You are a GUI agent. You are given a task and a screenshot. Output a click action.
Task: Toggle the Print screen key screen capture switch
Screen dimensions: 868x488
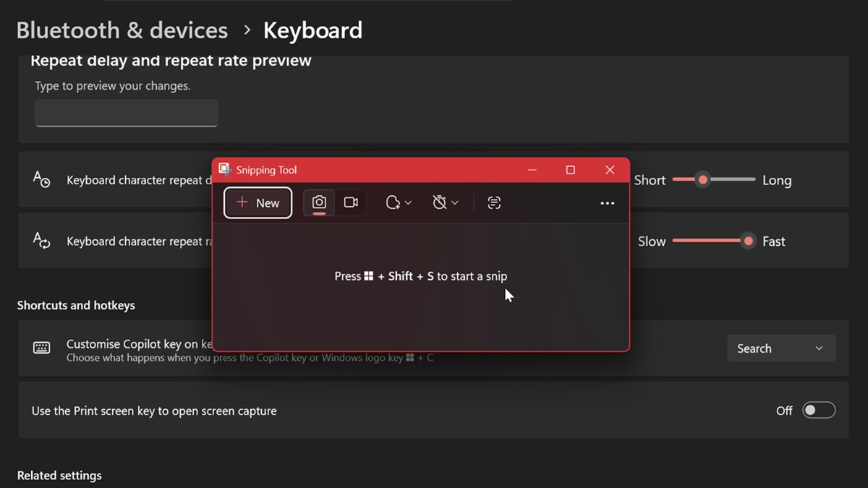820,411
